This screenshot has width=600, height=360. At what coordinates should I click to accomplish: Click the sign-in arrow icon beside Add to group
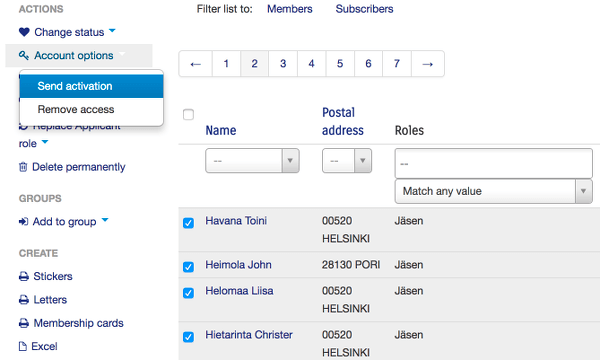point(23,222)
